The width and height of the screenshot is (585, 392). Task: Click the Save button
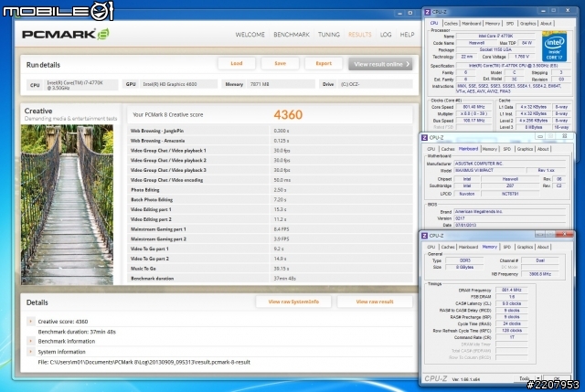pos(281,63)
